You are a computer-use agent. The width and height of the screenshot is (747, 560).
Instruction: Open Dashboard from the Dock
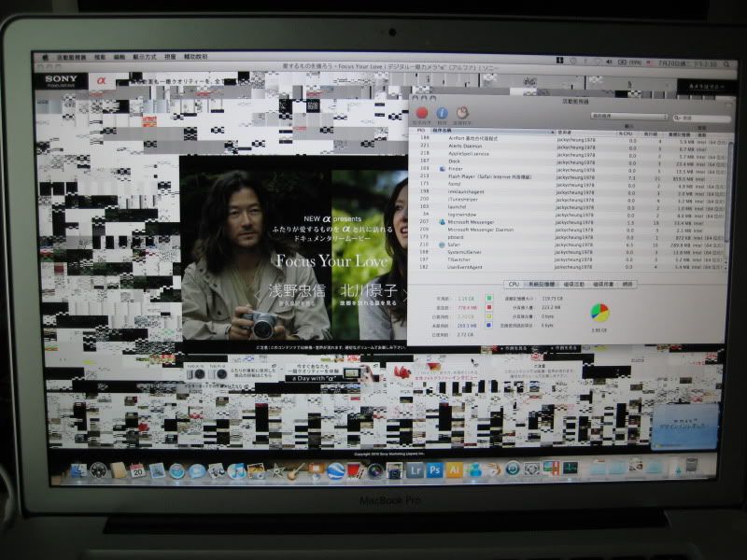click(x=99, y=471)
